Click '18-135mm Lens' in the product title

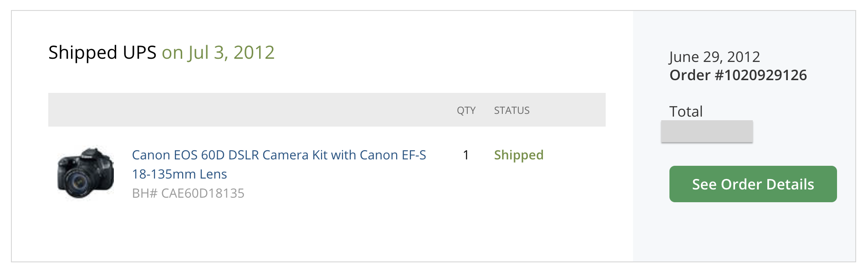179,174
